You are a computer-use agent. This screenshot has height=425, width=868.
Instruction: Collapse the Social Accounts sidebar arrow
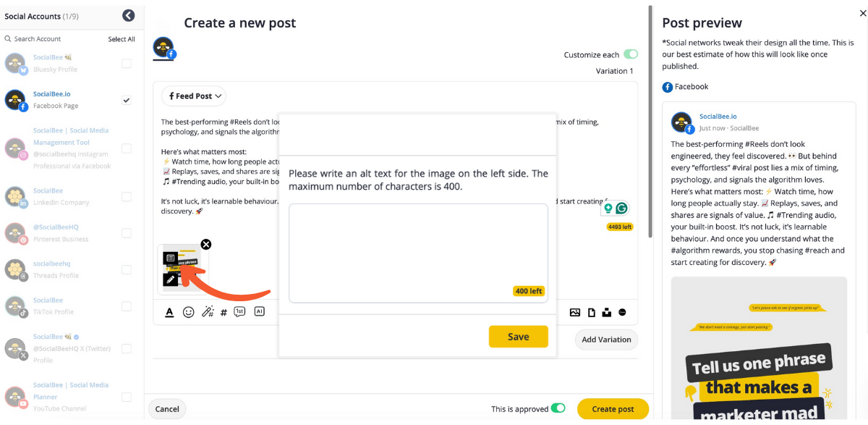[129, 15]
